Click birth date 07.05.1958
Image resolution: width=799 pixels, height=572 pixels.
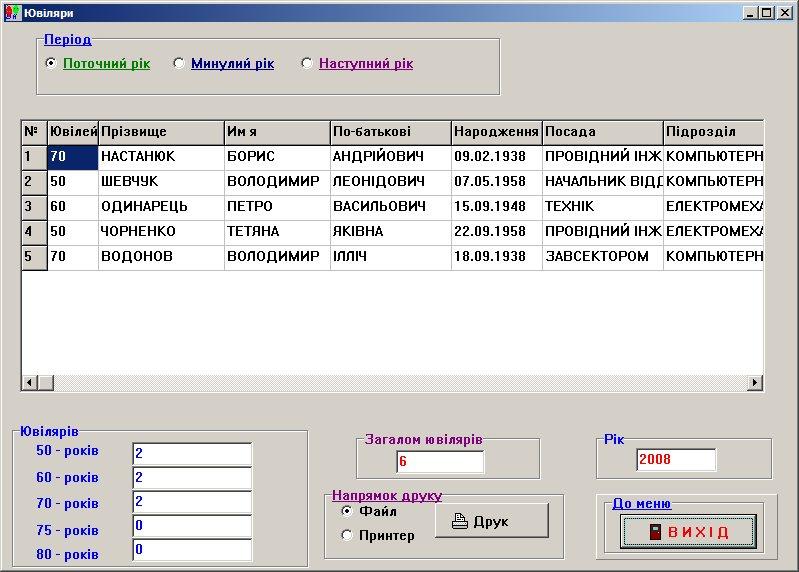click(x=497, y=182)
